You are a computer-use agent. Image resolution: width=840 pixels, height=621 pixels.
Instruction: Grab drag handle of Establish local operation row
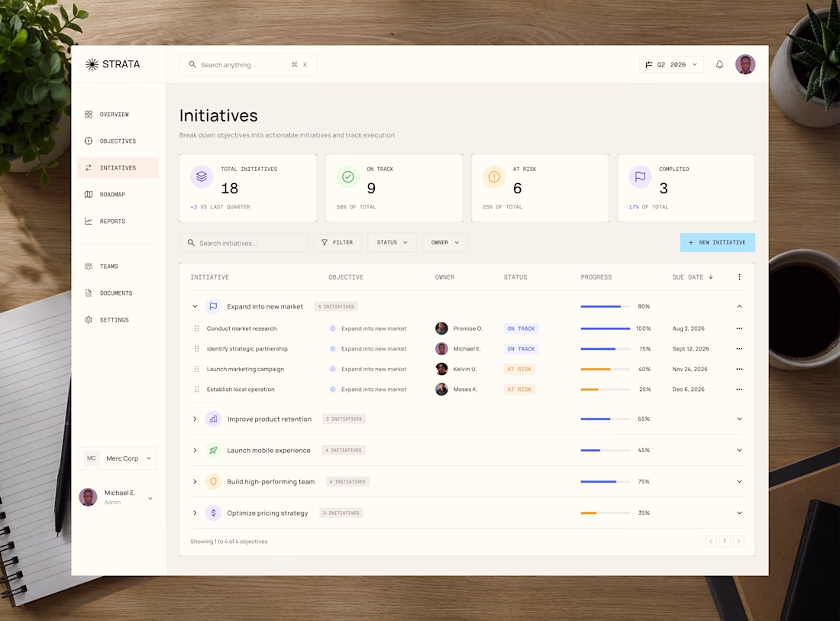click(196, 390)
